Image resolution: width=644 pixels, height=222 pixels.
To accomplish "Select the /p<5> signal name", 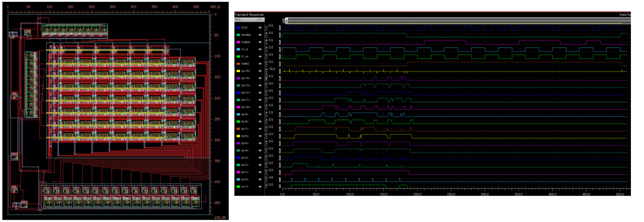I will pyautogui.click(x=245, y=143).
